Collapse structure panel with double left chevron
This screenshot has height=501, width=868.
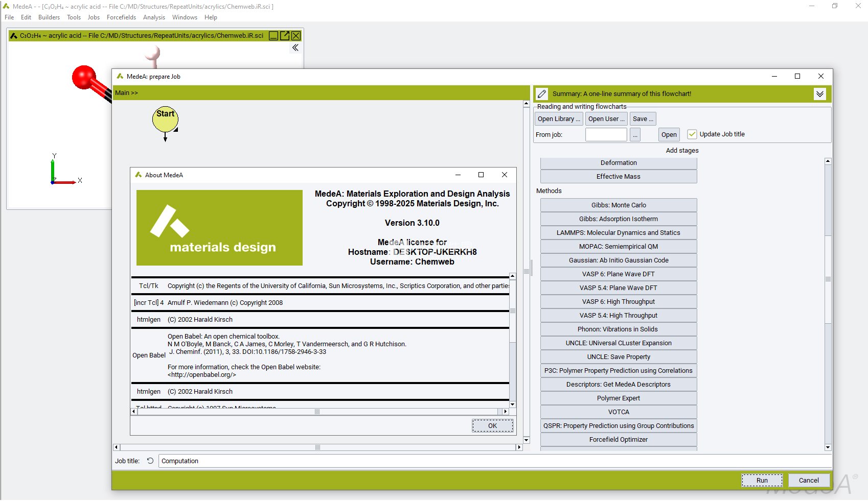pyautogui.click(x=295, y=47)
